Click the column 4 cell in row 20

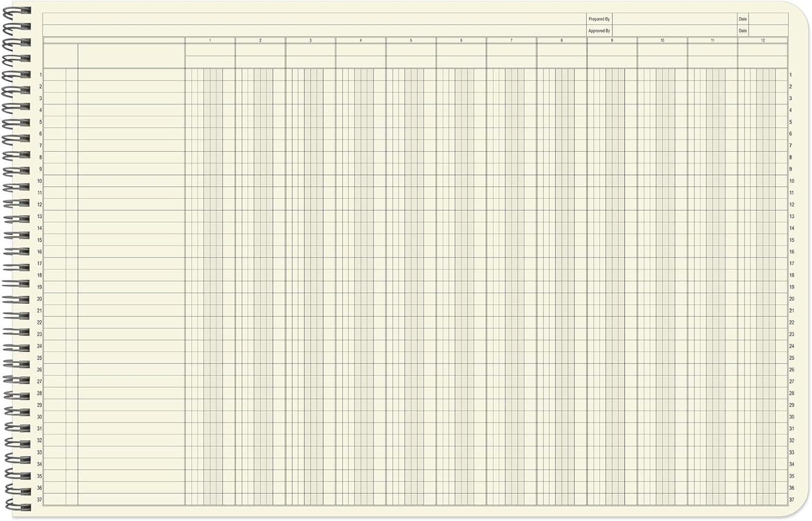click(361, 299)
